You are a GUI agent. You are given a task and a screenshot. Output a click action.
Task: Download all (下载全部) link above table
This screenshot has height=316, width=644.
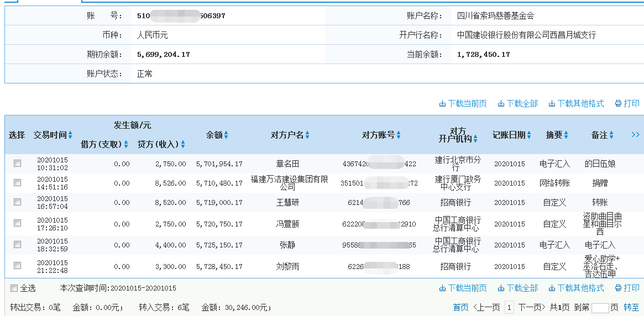517,103
